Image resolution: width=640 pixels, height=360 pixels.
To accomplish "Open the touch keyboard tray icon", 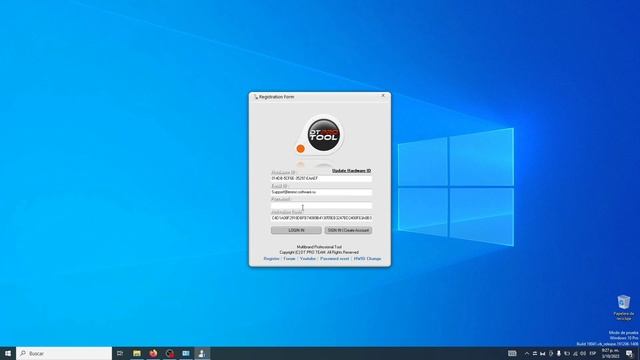I will click(x=512, y=353).
